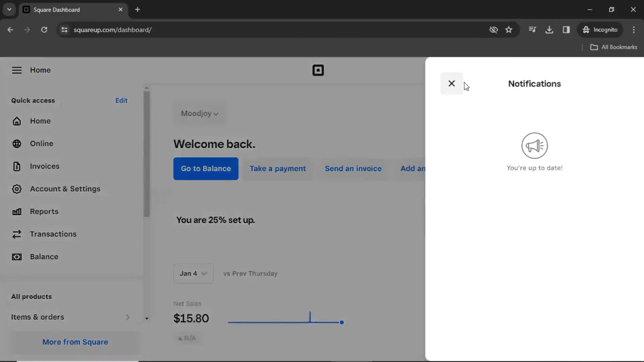Click the 'vs Prev Thursday' comparison text

(x=251, y=274)
